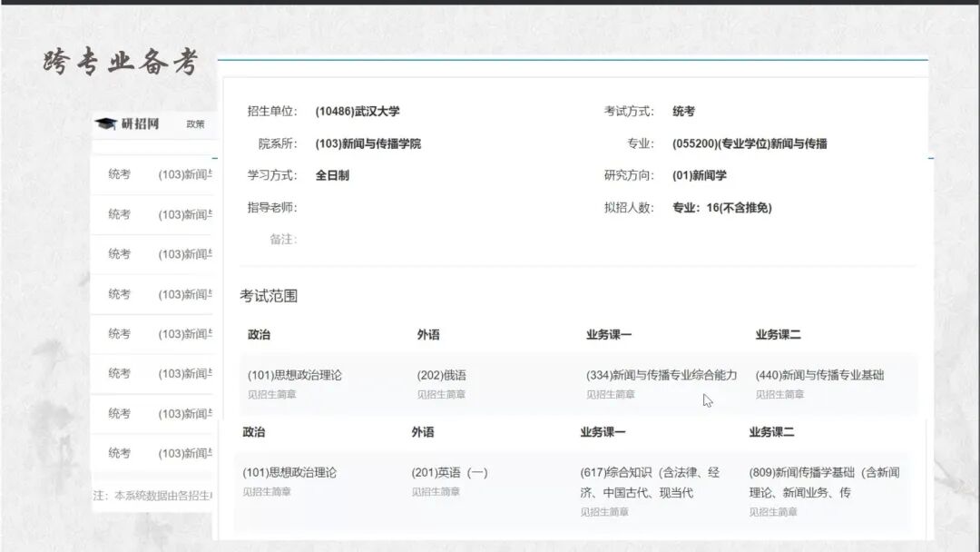
Task: Click the 全日制 study mode value
Action: coord(332,175)
